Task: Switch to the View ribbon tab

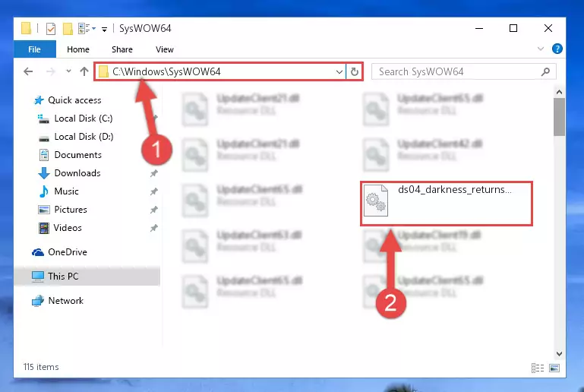Action: (165, 49)
